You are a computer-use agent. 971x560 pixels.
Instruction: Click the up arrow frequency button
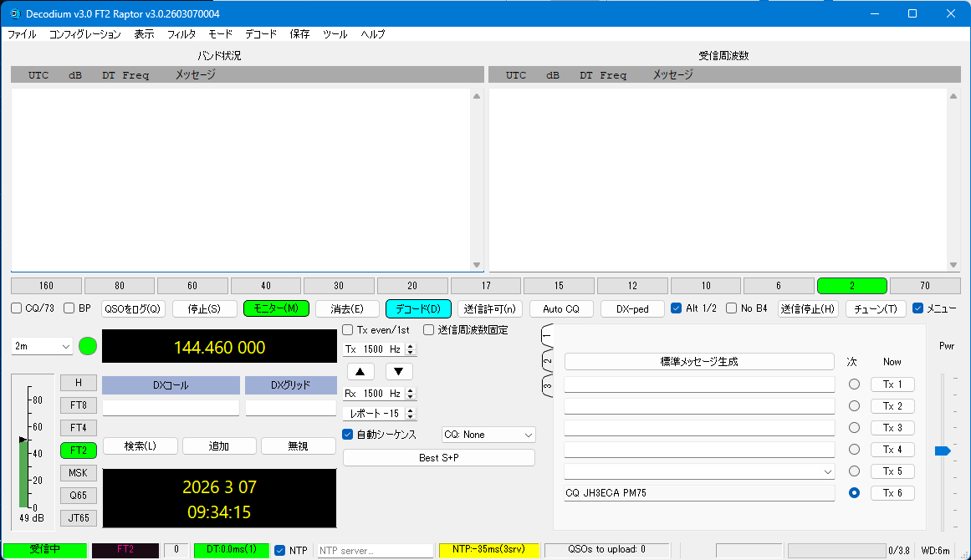tap(360, 371)
